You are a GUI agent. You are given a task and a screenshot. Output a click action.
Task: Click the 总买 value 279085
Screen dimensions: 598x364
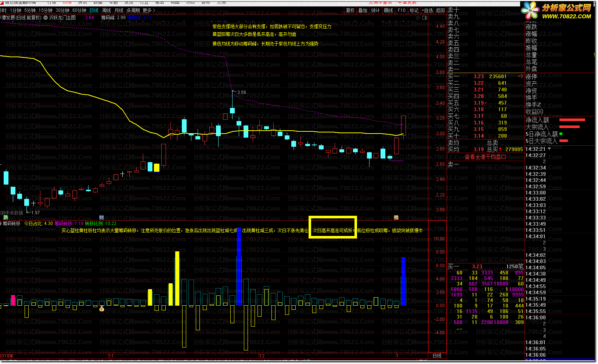(x=514, y=150)
